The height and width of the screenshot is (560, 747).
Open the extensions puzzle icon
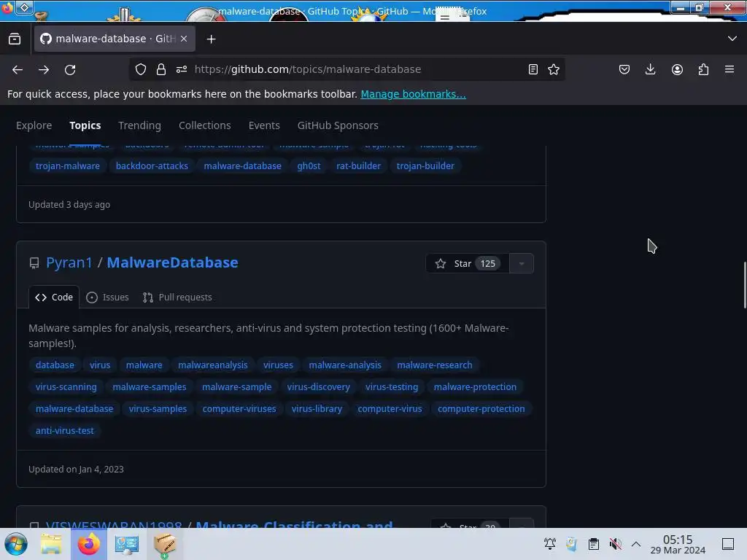pos(703,69)
